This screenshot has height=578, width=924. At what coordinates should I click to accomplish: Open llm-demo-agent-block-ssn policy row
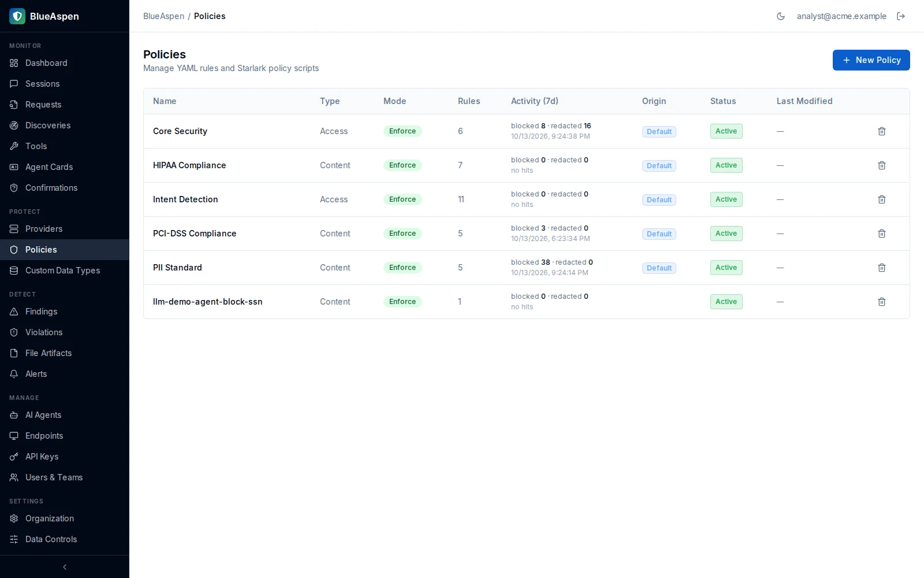(526, 302)
